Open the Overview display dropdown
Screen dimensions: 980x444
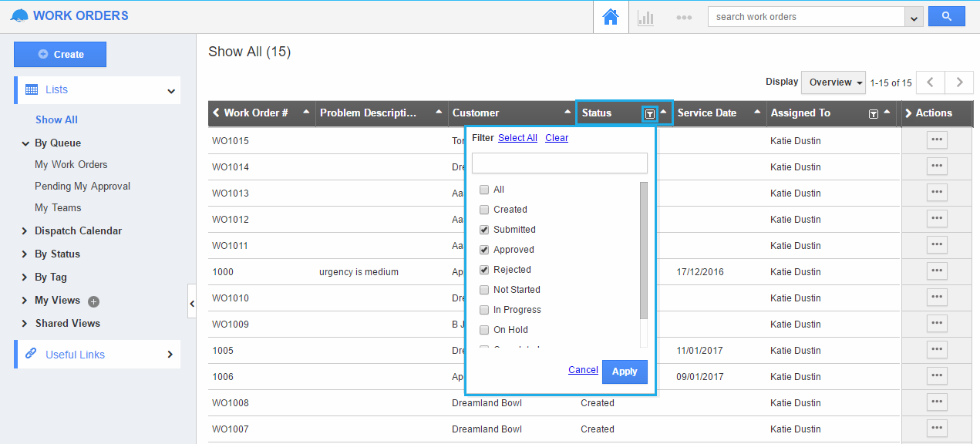click(x=835, y=82)
